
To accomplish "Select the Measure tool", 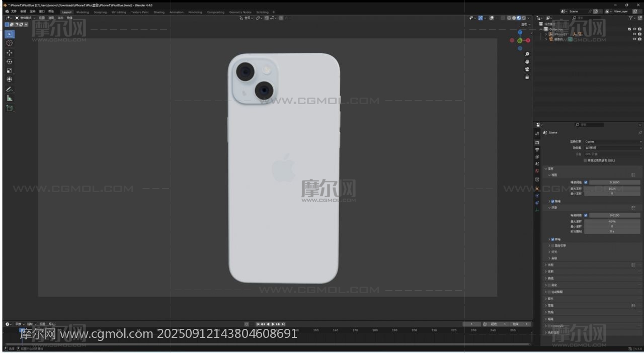I will click(x=10, y=98).
